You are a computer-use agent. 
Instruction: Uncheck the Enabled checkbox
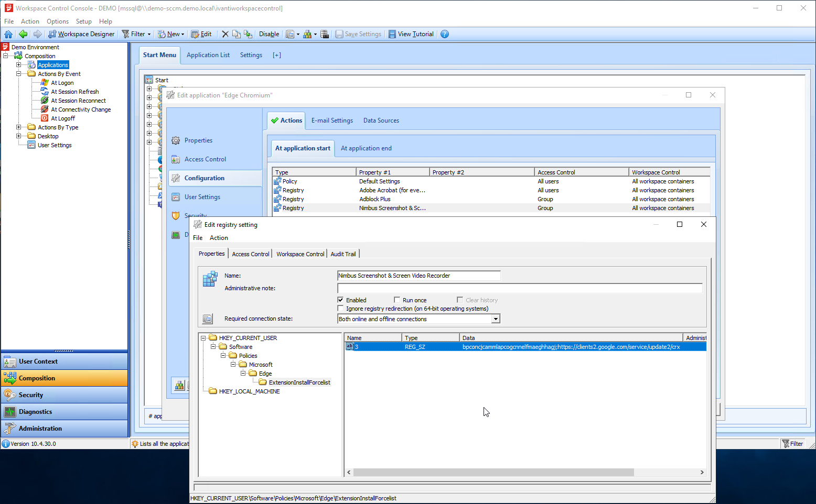click(x=341, y=300)
